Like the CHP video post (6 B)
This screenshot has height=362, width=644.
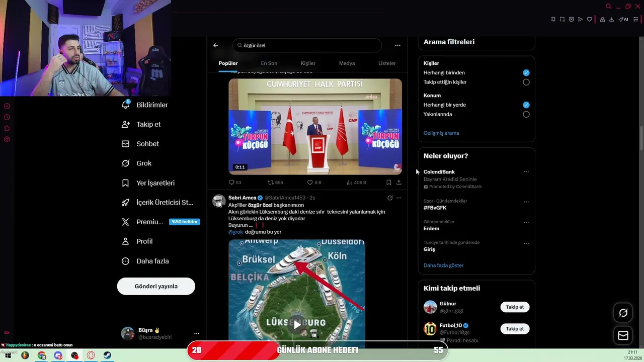[314, 183]
